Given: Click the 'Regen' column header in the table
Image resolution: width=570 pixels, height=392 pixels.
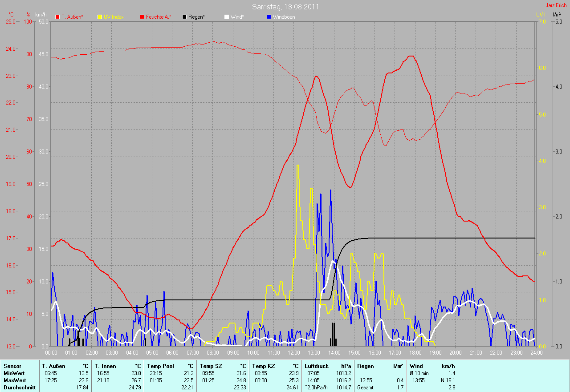Looking at the screenshot, I should (365, 366).
